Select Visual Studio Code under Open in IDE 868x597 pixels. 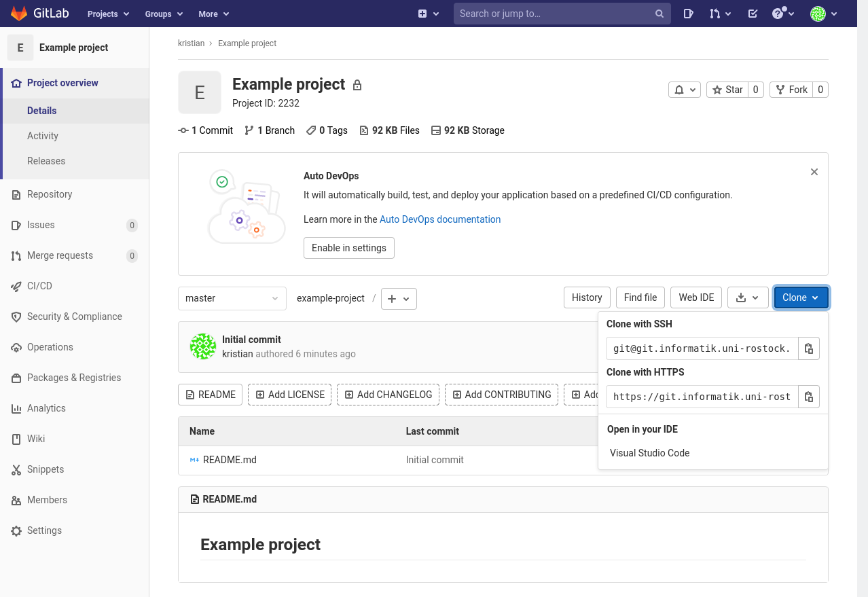coord(649,453)
